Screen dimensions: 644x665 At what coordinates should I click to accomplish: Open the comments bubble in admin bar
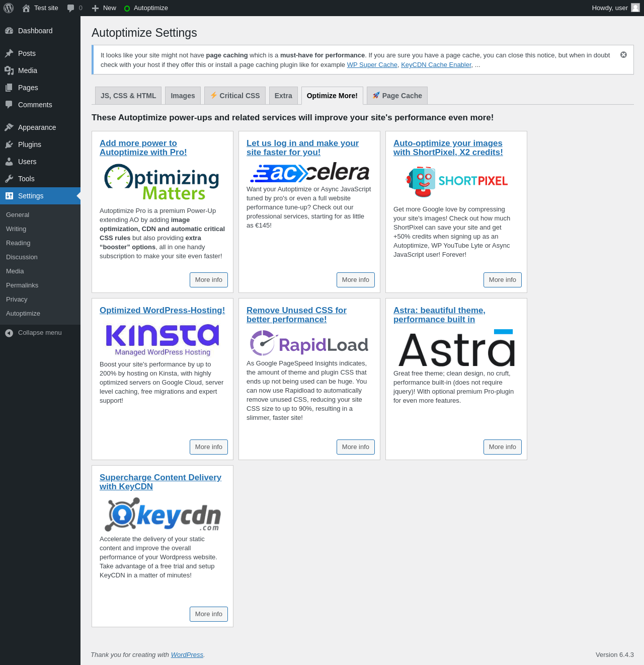click(x=70, y=8)
